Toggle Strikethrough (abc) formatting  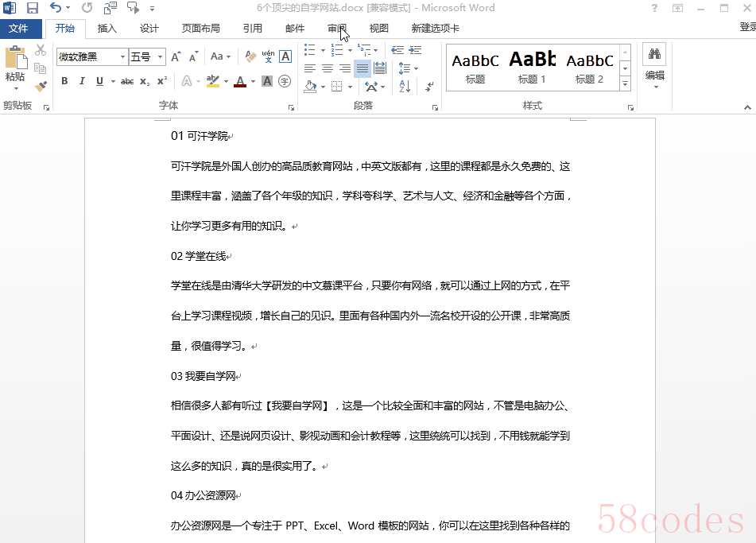tap(127, 82)
